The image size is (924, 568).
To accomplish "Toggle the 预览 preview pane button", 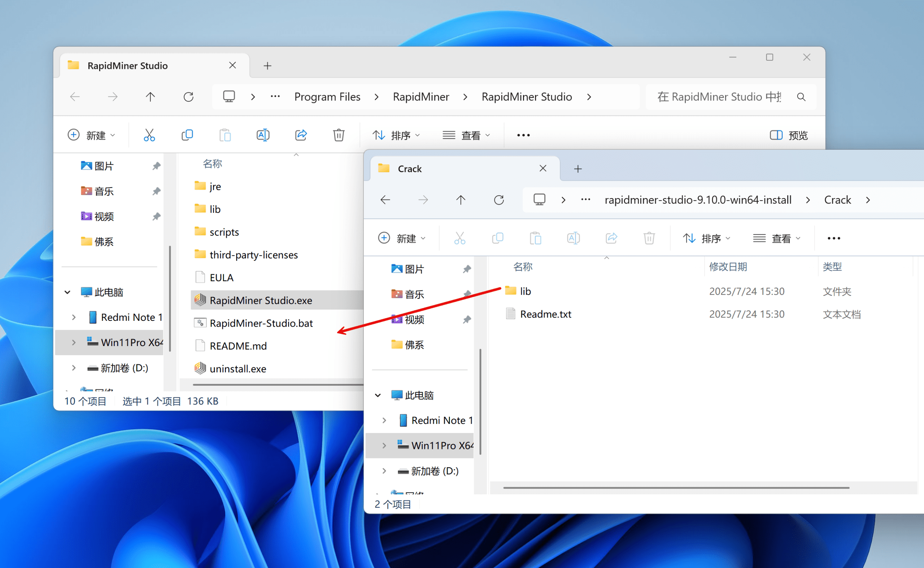I will 789,135.
